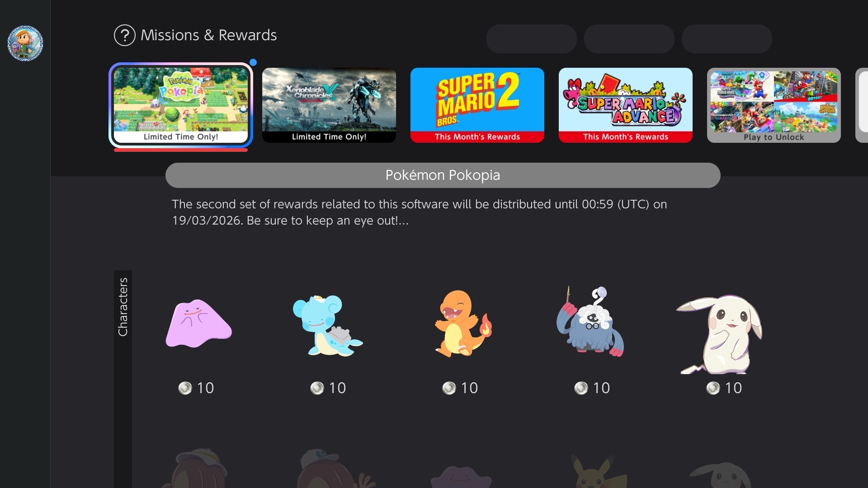Open the user profile avatar
The image size is (868, 488).
[25, 43]
